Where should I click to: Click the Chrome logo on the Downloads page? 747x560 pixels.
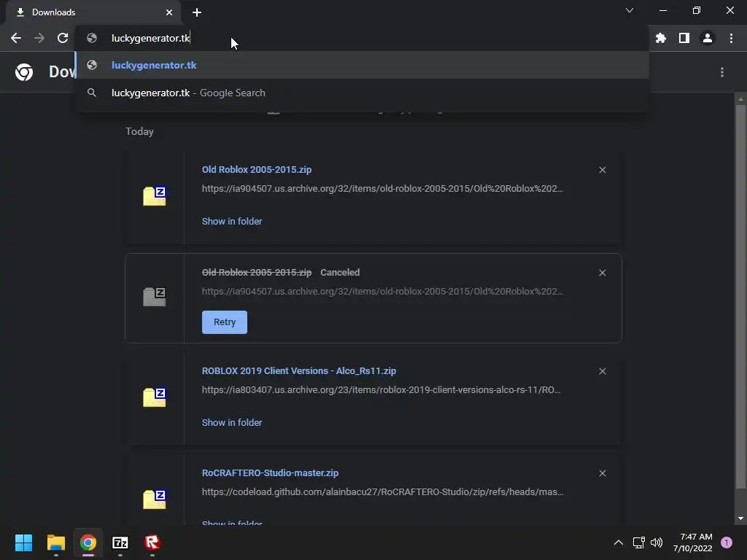[x=24, y=72]
